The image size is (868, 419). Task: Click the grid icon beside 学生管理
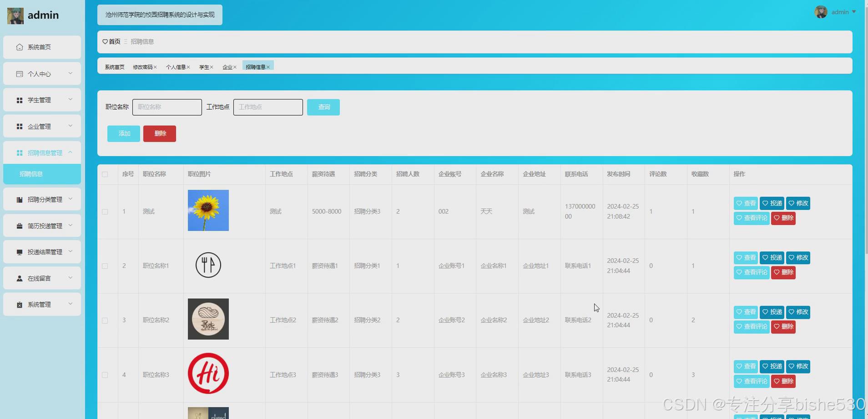(20, 100)
